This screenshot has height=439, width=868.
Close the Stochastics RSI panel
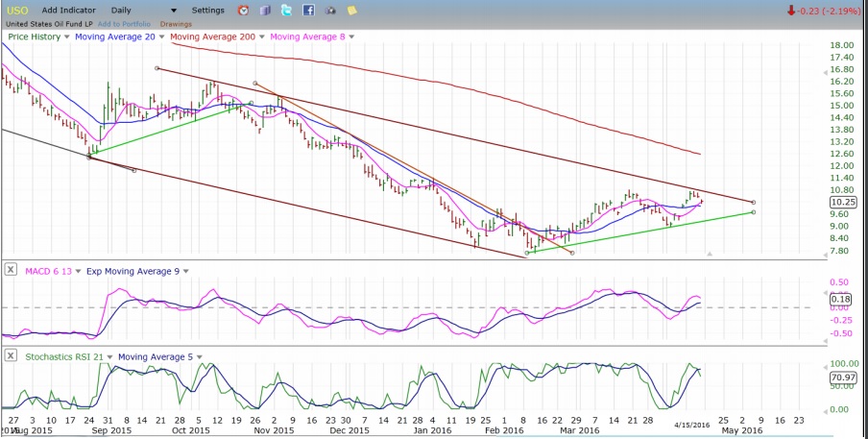pos(10,356)
